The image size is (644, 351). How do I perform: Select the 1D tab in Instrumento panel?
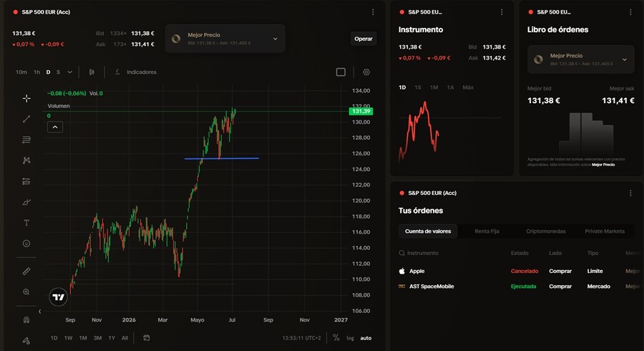click(x=402, y=87)
